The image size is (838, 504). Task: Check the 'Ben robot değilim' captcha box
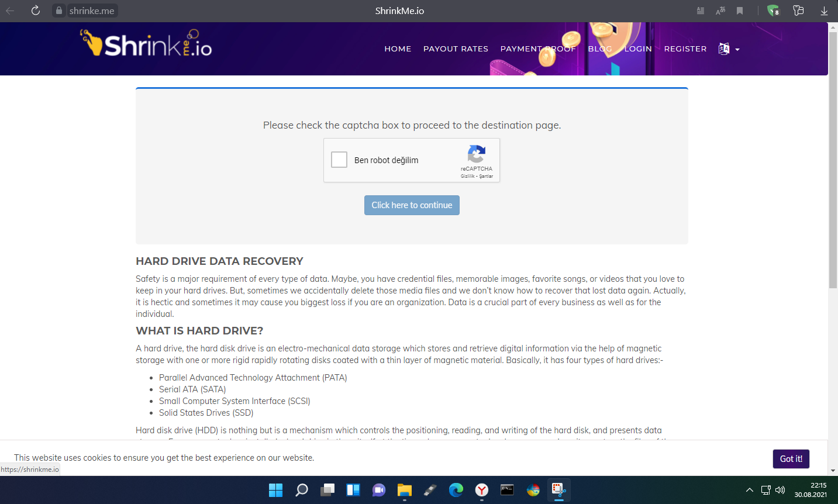tap(339, 160)
